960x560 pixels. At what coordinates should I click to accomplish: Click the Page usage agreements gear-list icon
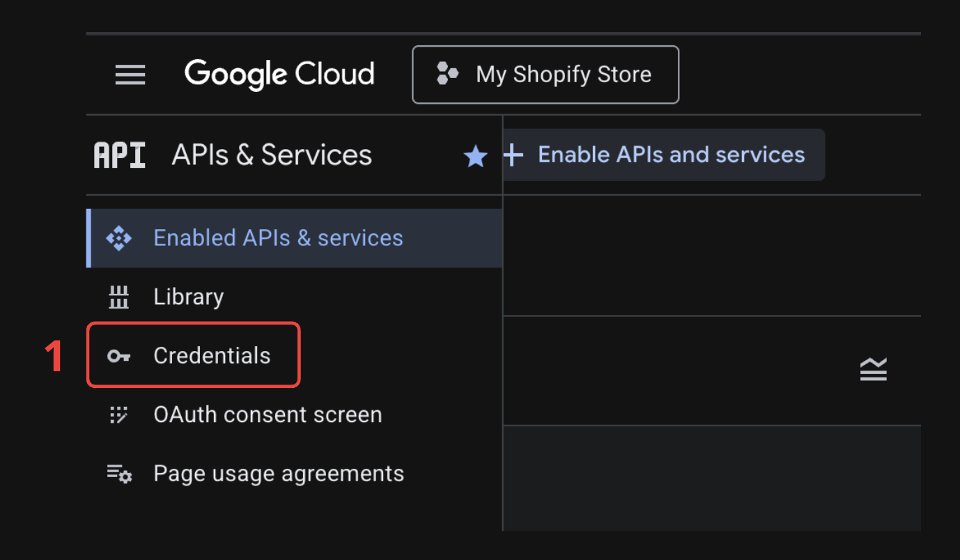coord(119,474)
